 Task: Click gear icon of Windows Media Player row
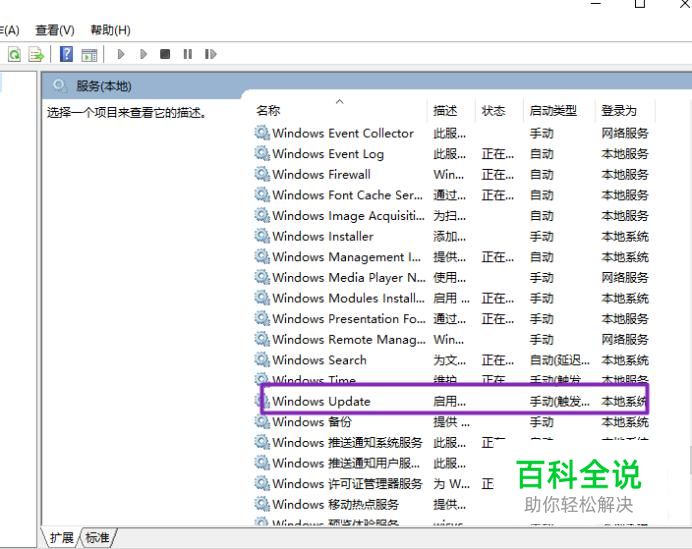click(262, 277)
